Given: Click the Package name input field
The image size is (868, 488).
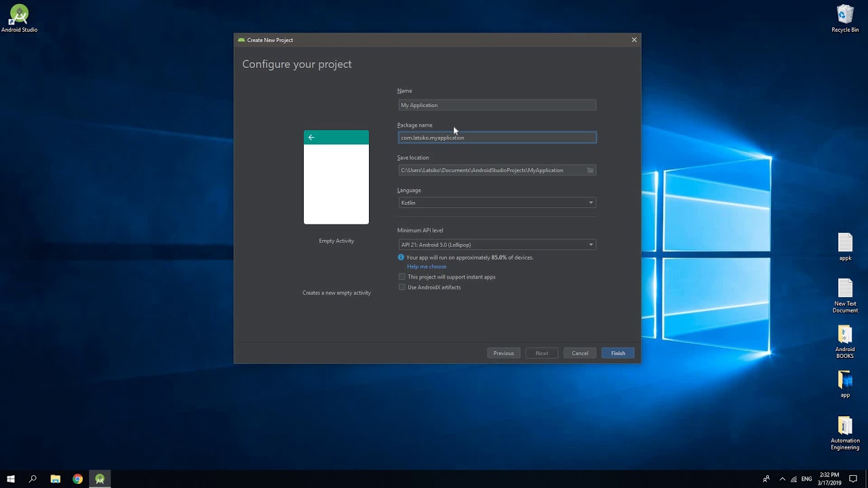Looking at the screenshot, I should coord(497,138).
